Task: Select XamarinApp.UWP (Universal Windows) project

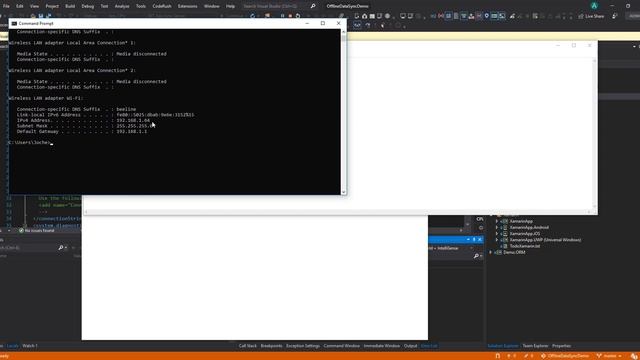Action: (x=545, y=240)
